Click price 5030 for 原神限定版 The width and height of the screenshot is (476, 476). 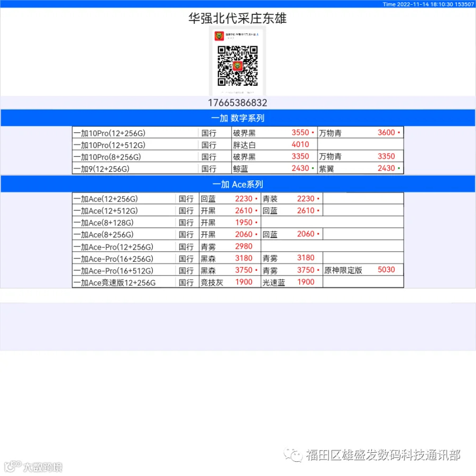point(386,269)
